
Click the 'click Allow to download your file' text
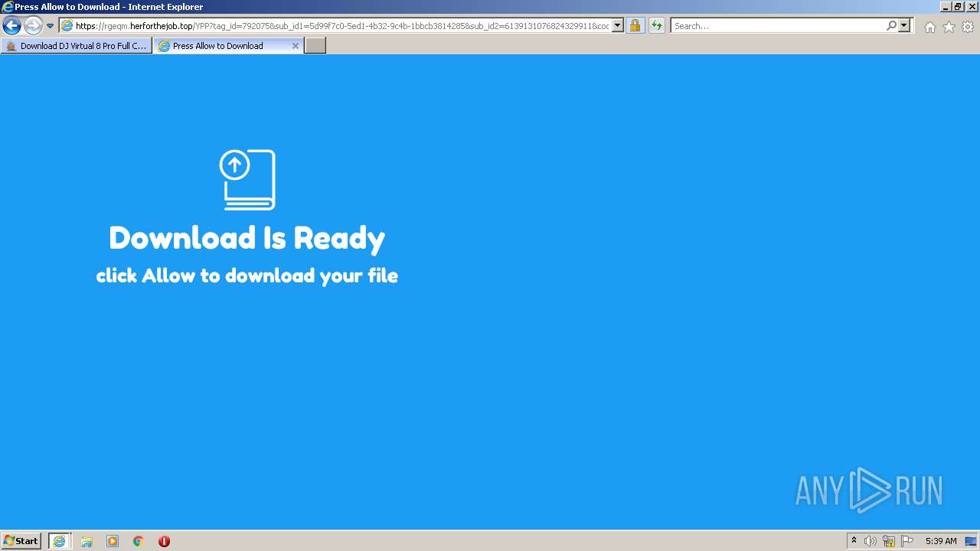pos(247,275)
